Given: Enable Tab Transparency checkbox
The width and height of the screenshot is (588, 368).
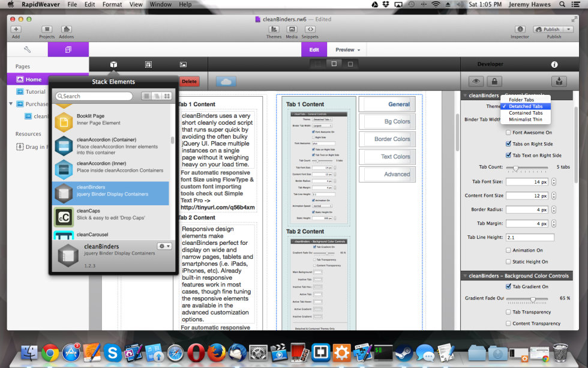Looking at the screenshot, I should 509,312.
